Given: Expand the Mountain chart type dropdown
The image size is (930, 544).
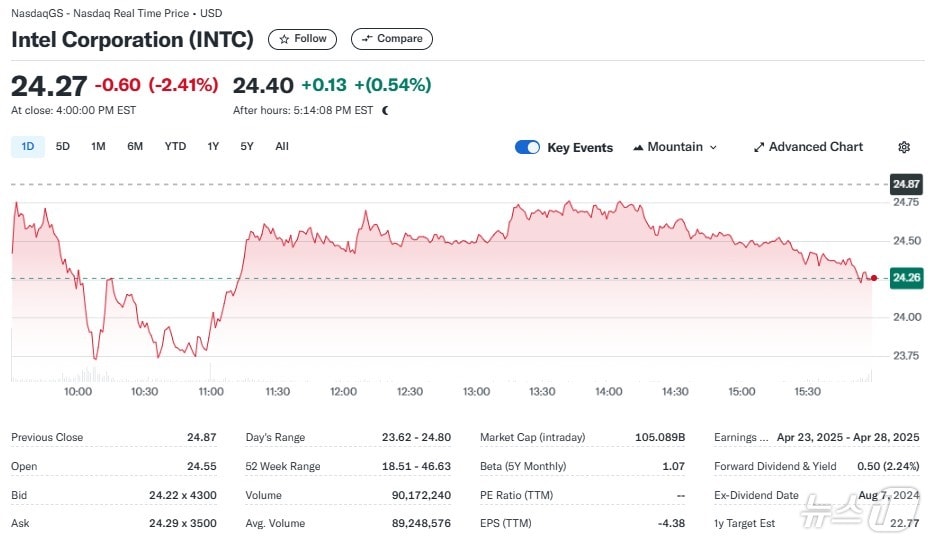Looking at the screenshot, I should pos(713,147).
